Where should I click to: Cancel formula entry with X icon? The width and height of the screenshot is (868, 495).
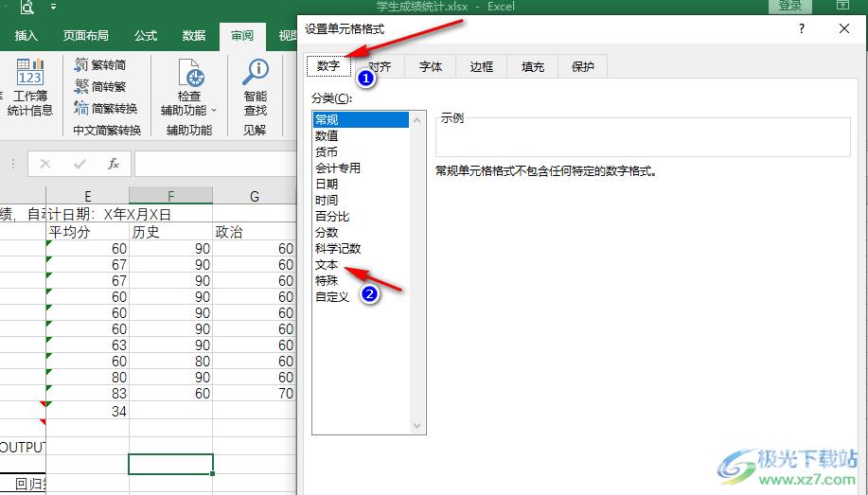click(x=45, y=164)
